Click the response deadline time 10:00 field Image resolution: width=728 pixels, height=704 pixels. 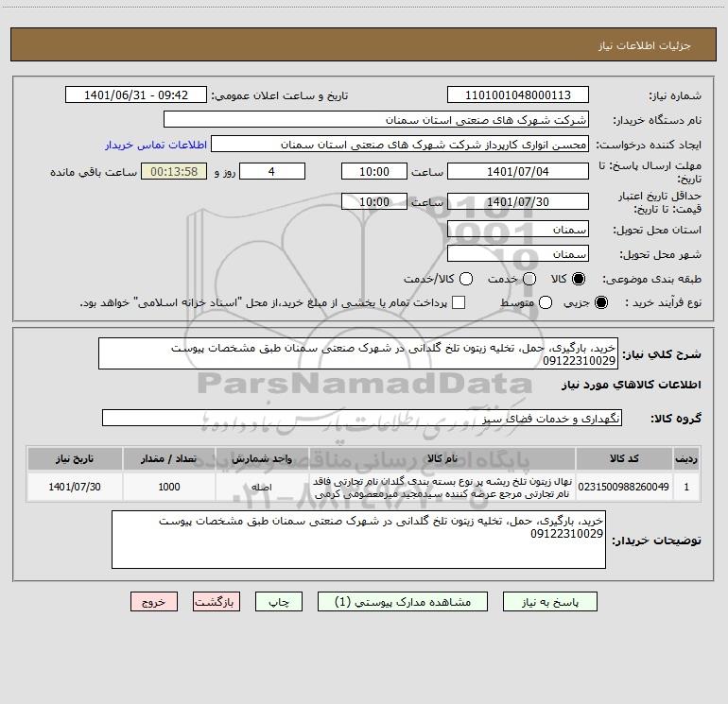[374, 171]
